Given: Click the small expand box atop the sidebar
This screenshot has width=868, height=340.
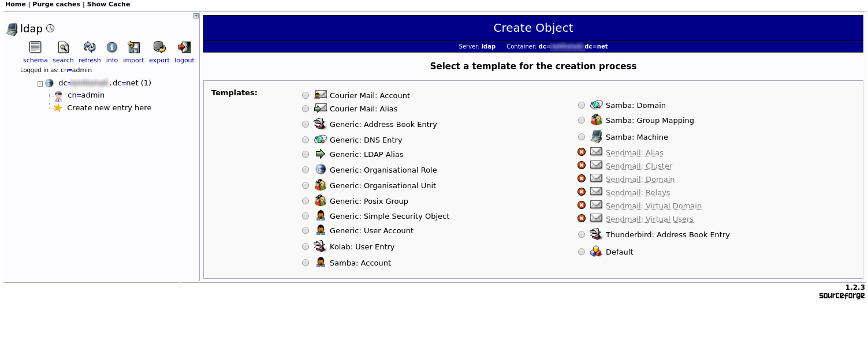Looking at the screenshot, I should [x=196, y=16].
